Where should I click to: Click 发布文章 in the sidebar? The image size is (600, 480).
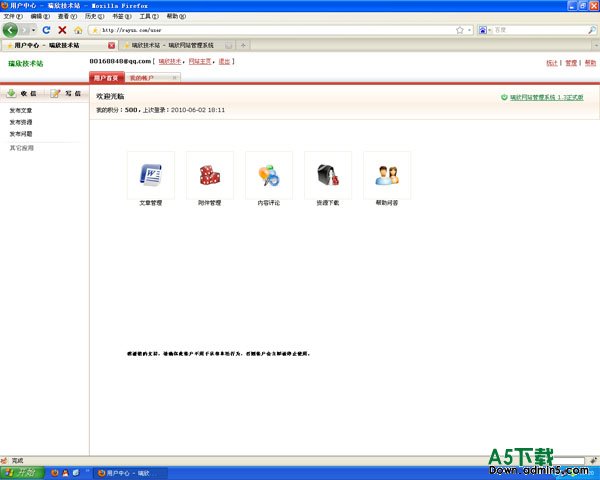[21, 111]
